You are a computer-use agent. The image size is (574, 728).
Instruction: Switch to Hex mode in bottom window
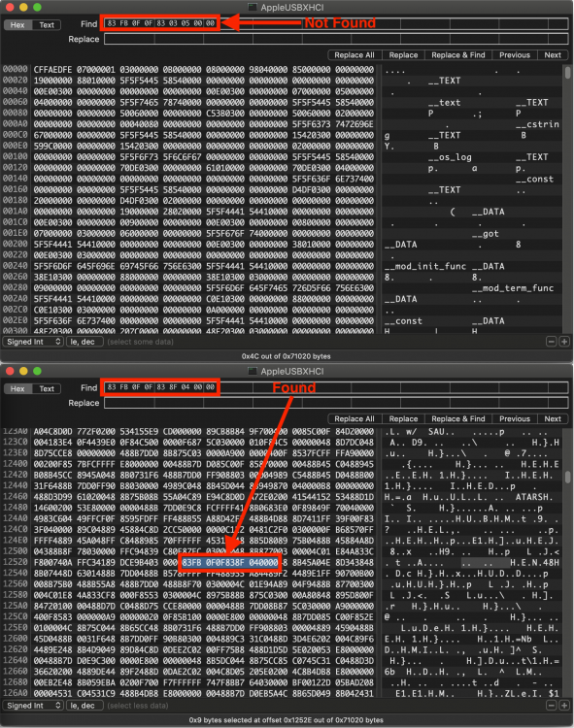click(17, 388)
